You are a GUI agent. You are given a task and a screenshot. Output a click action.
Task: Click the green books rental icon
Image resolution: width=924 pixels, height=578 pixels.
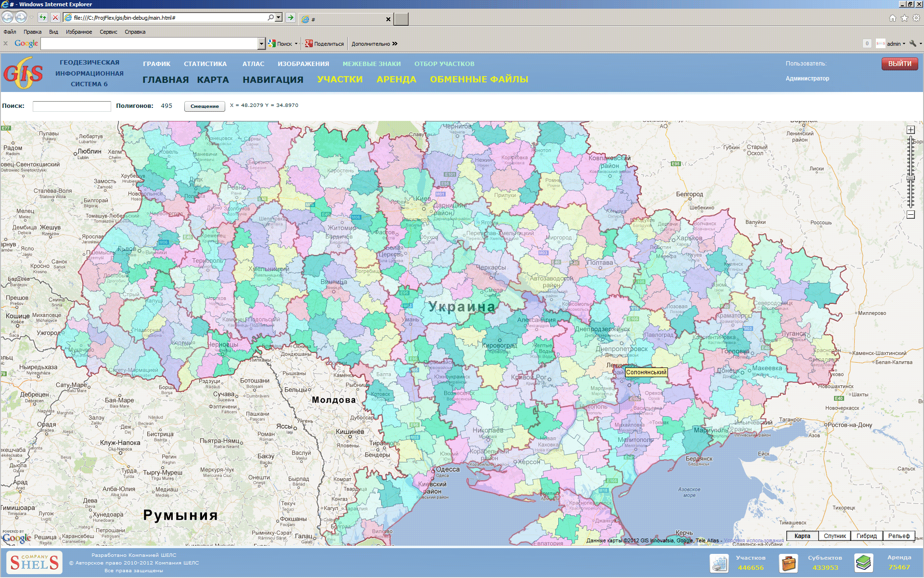[863, 563]
